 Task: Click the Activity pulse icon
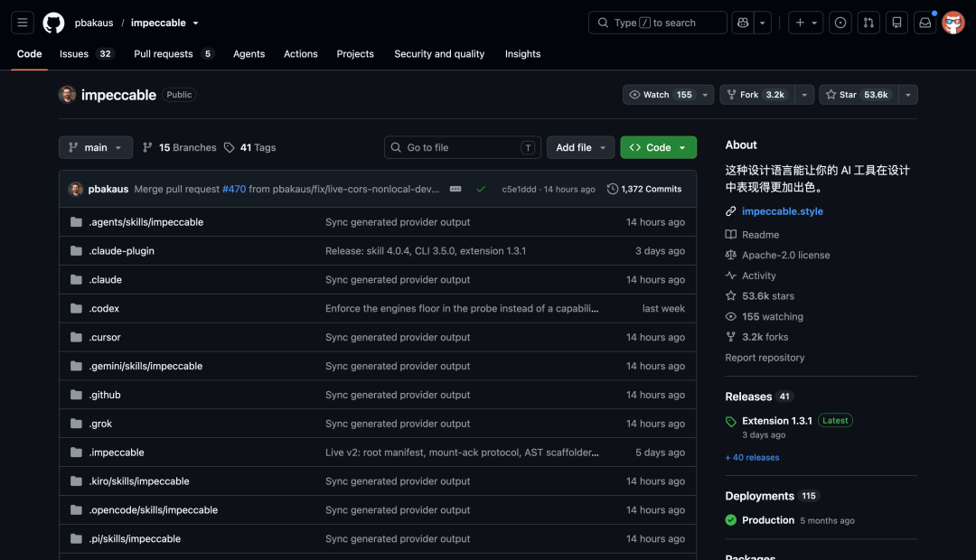tap(731, 275)
